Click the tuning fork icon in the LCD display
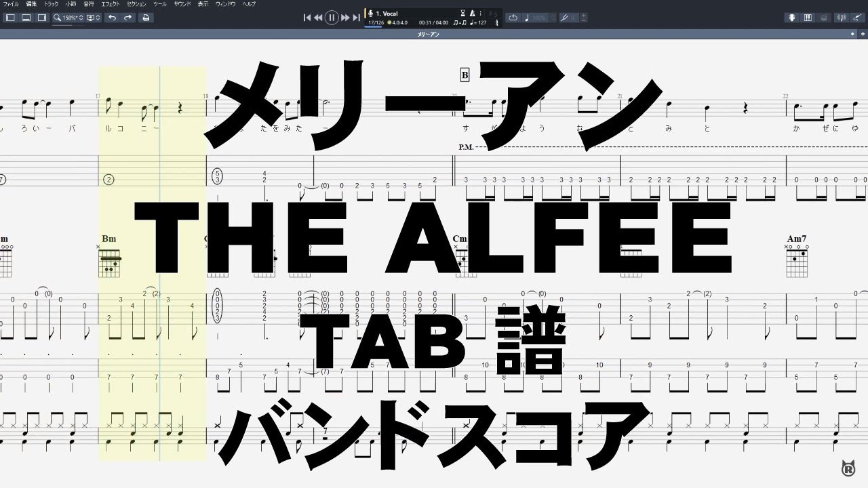Viewport: 868px width, 488px height. coord(497,22)
